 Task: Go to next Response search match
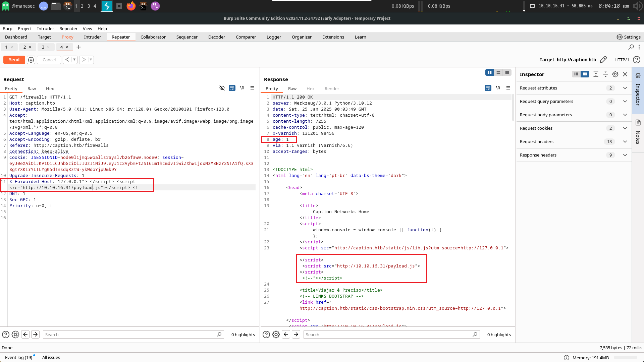tap(296, 335)
